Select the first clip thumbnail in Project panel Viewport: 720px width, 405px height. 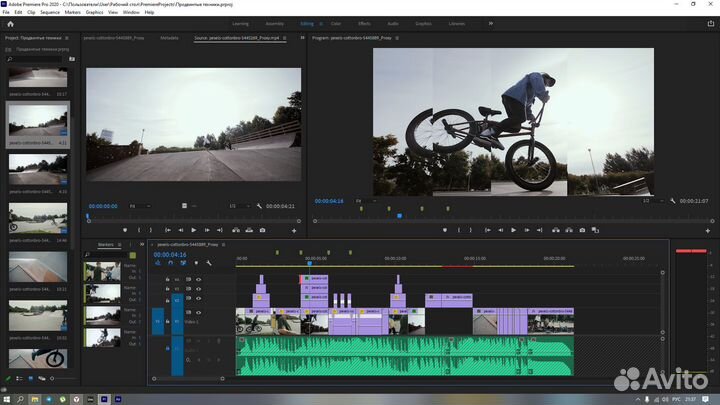click(38, 76)
